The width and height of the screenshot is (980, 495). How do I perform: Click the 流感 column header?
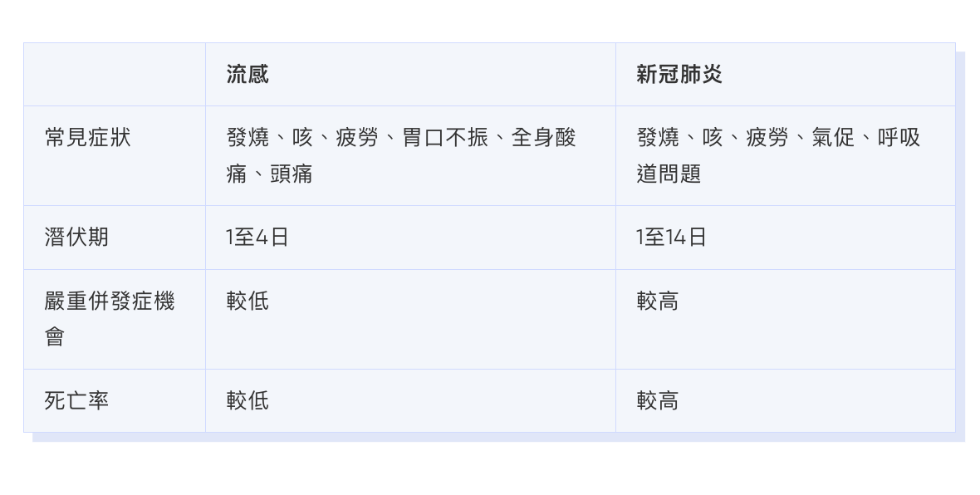click(x=247, y=75)
